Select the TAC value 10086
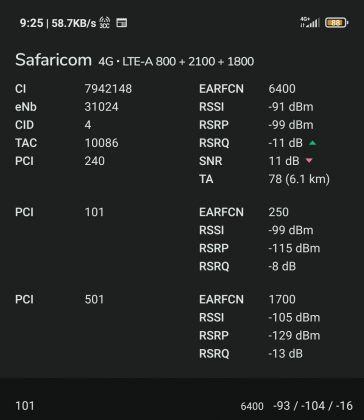 pos(101,143)
